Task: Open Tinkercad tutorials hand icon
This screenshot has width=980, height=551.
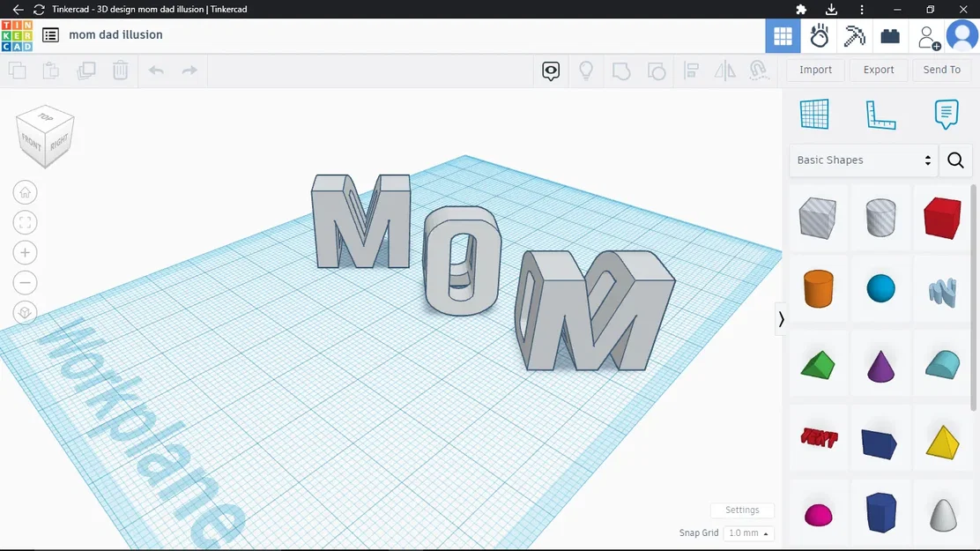Action: click(819, 35)
